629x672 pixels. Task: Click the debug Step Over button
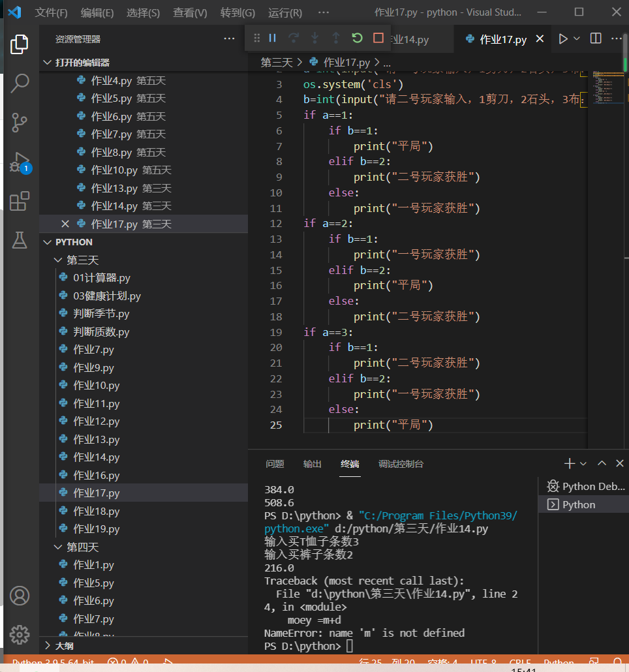click(294, 38)
